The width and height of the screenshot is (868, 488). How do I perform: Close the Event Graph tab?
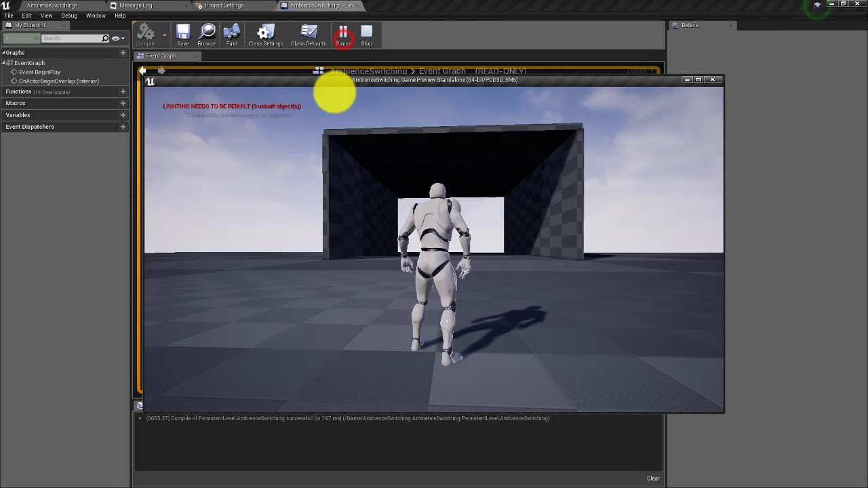click(196, 56)
